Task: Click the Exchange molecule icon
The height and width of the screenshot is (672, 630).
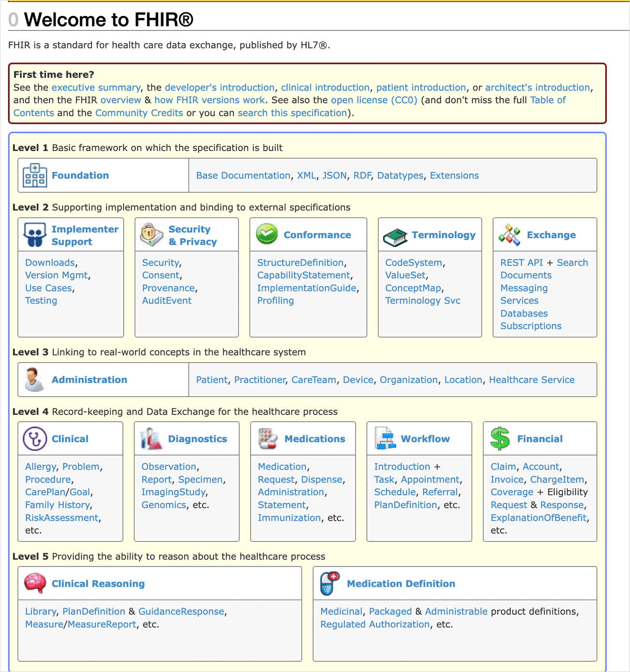Action: pos(510,235)
